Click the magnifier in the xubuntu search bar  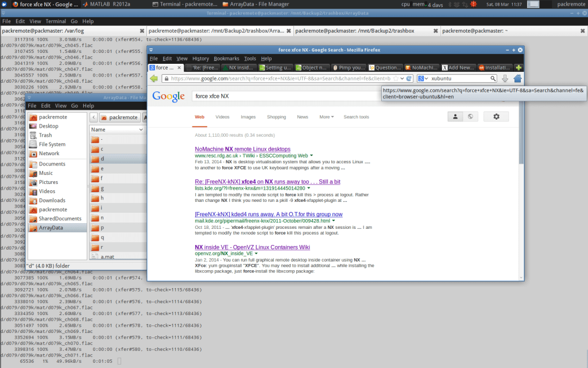point(493,78)
